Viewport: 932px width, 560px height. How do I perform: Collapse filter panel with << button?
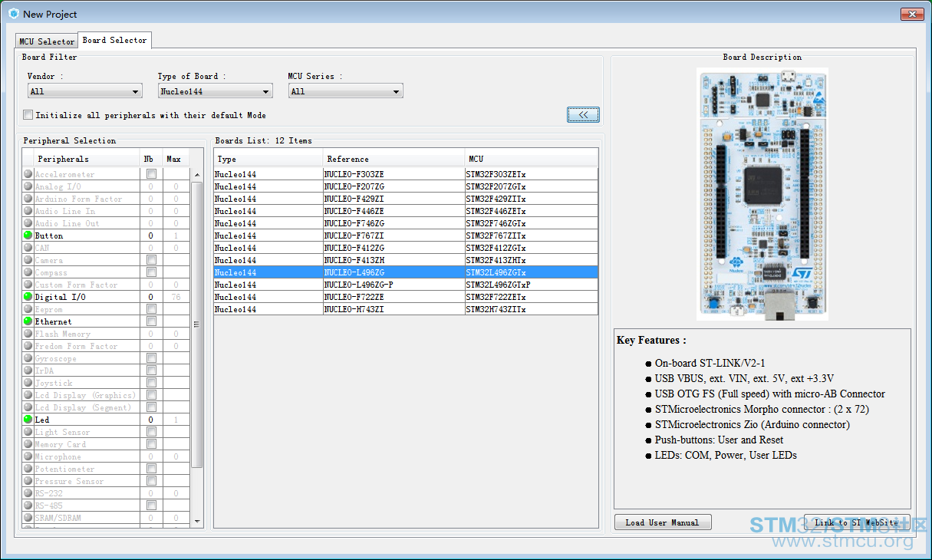[x=584, y=114]
